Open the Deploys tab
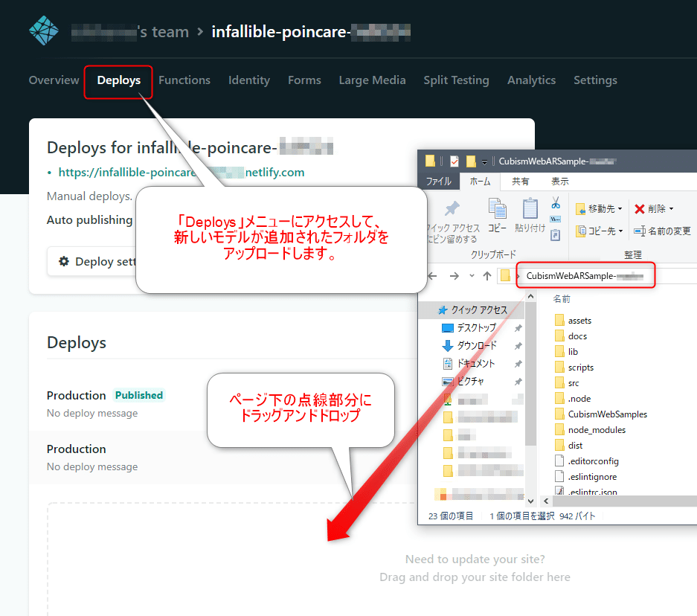The width and height of the screenshot is (697, 616). [x=119, y=80]
